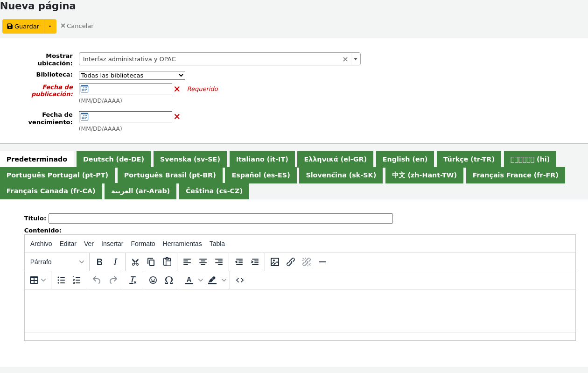Open the Párrafo block format dropdown
The height and width of the screenshot is (373, 588).
pos(57,262)
